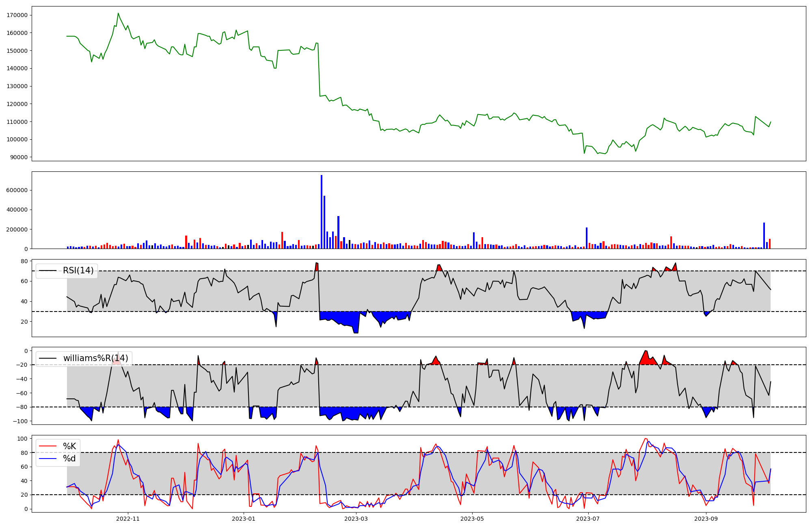Click the black RSI(14) legend line swatch
Image resolution: width=812 pixels, height=528 pixels.
coord(48,270)
